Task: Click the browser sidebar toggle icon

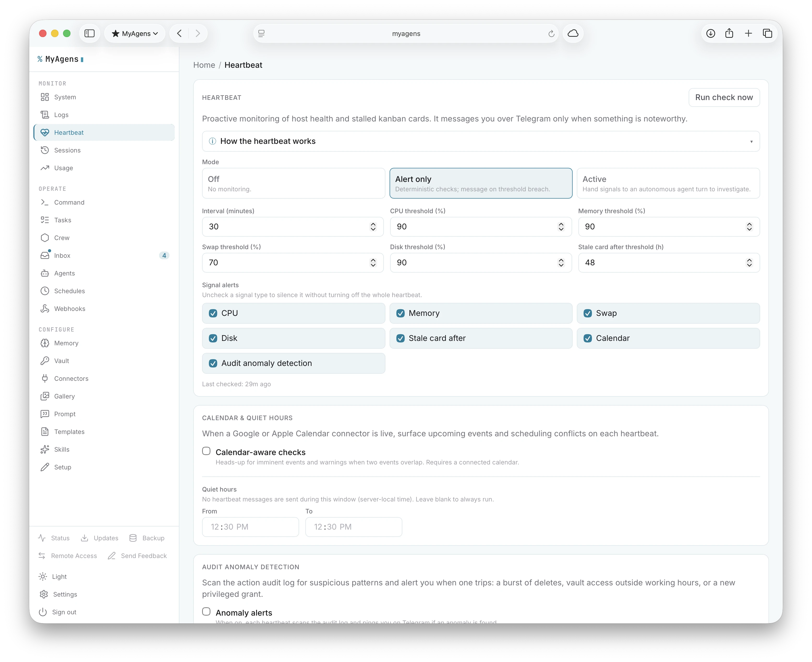Action: [89, 34]
